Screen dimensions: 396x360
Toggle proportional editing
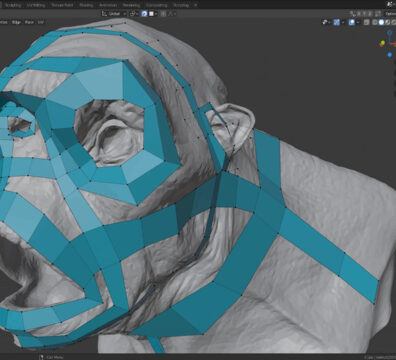point(163,14)
